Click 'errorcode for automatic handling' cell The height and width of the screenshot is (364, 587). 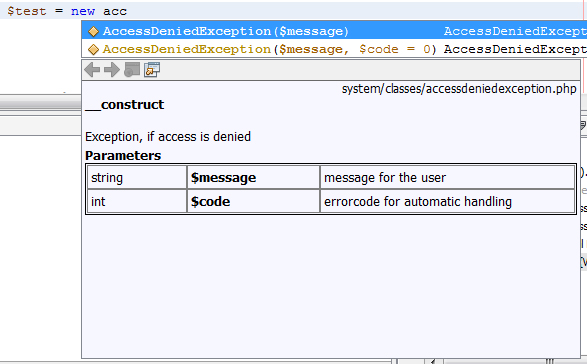pyautogui.click(x=448, y=201)
